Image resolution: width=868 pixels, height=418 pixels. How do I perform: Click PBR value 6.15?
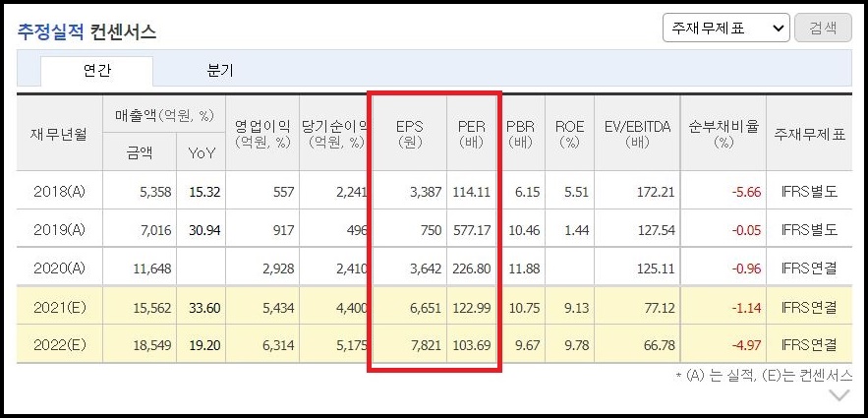point(528,192)
